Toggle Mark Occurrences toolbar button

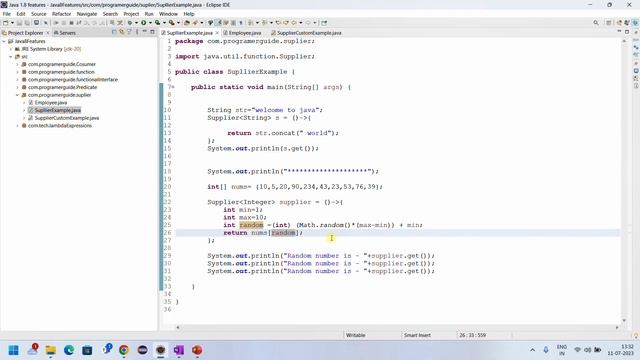click(x=218, y=23)
